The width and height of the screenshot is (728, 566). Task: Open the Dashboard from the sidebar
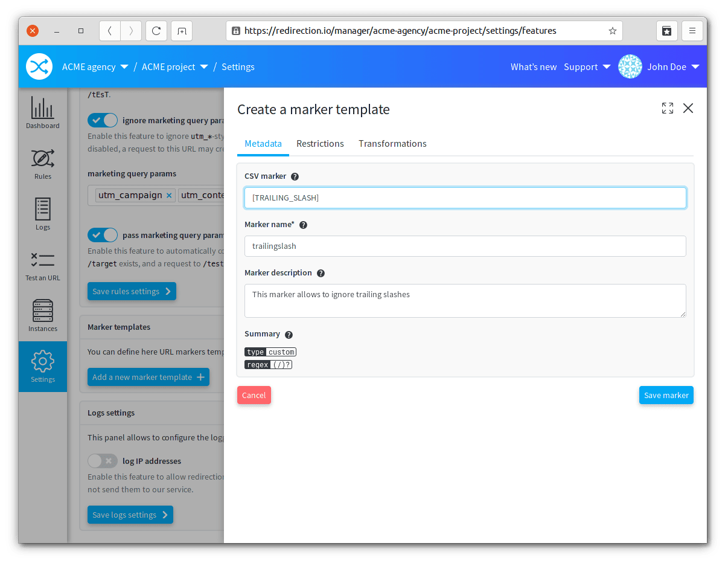[42, 114]
